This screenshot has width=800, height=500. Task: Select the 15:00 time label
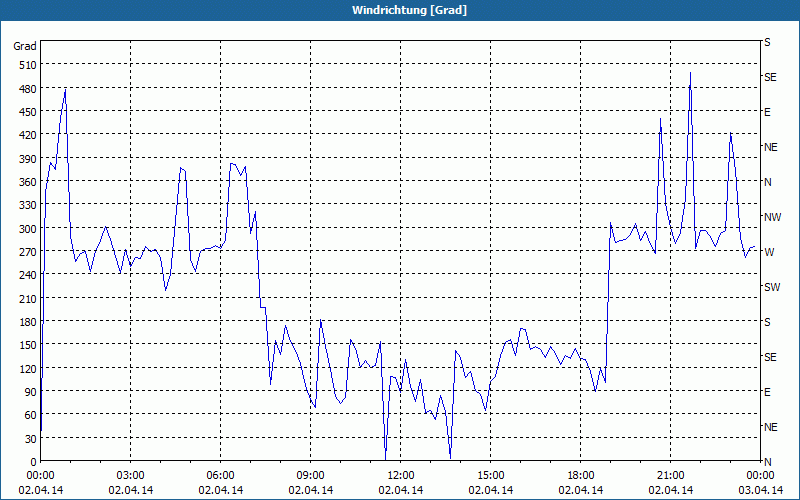(x=490, y=476)
